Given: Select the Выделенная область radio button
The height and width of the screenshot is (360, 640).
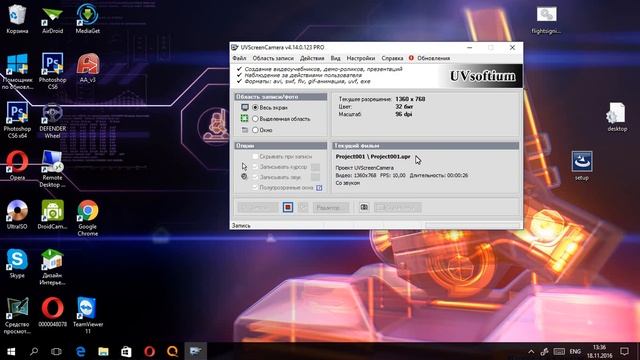Looking at the screenshot, I should point(255,119).
